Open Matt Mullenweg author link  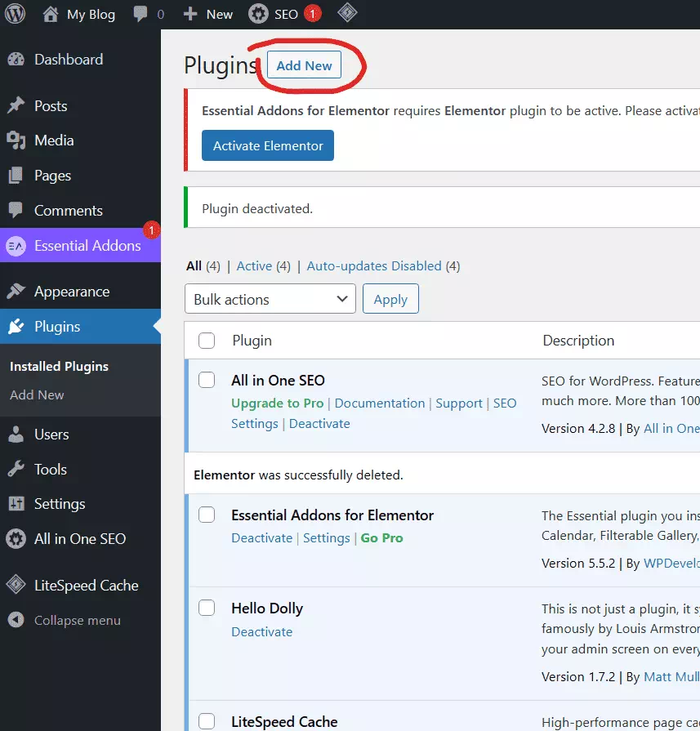point(671,676)
